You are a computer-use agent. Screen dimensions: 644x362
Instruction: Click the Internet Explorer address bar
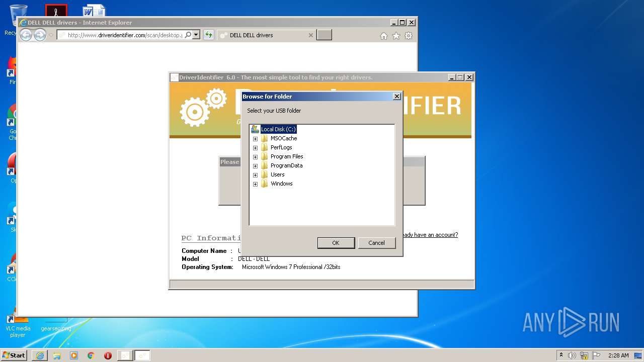coord(124,35)
